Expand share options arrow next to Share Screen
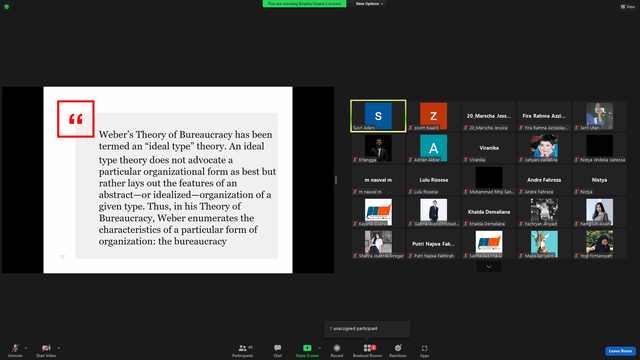The width and height of the screenshot is (640, 360). pyautogui.click(x=319, y=348)
